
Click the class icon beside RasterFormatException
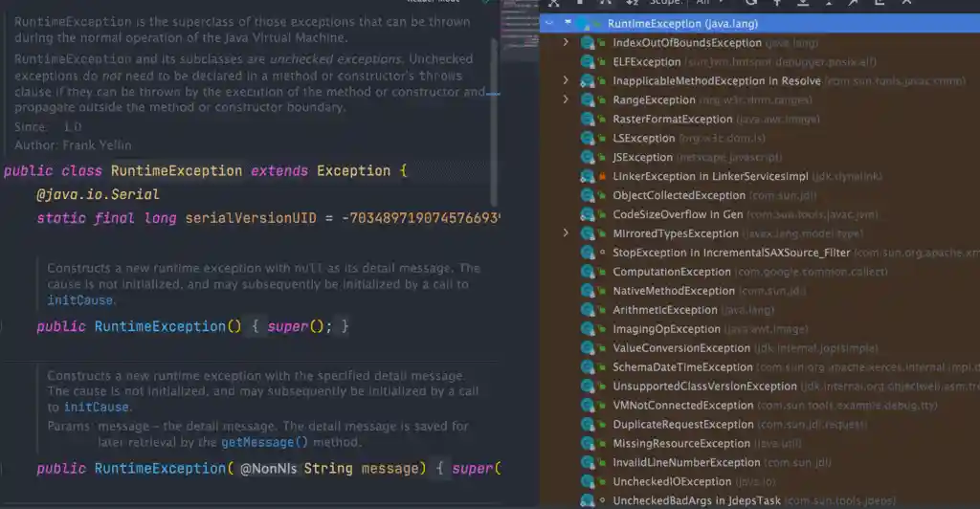[589, 120]
